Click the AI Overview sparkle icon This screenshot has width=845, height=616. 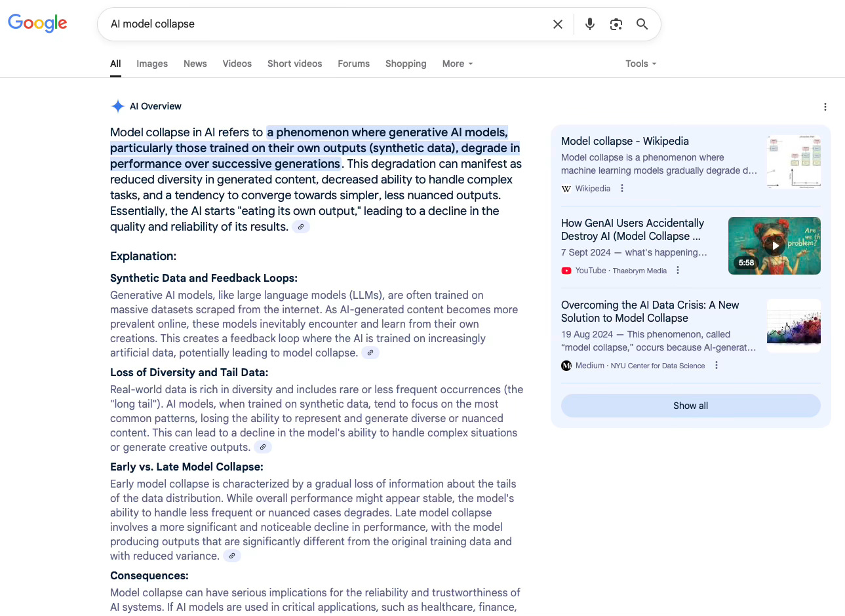tap(118, 106)
